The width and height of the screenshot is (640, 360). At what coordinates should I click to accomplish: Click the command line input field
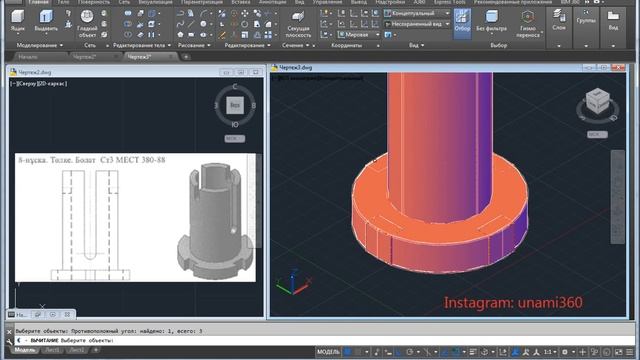[324, 340]
